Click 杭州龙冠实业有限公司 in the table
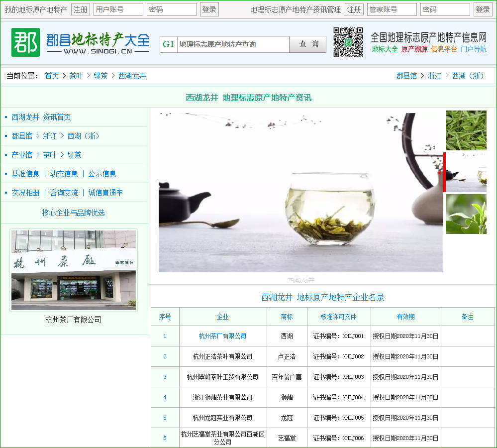497x448 pixels. click(222, 418)
